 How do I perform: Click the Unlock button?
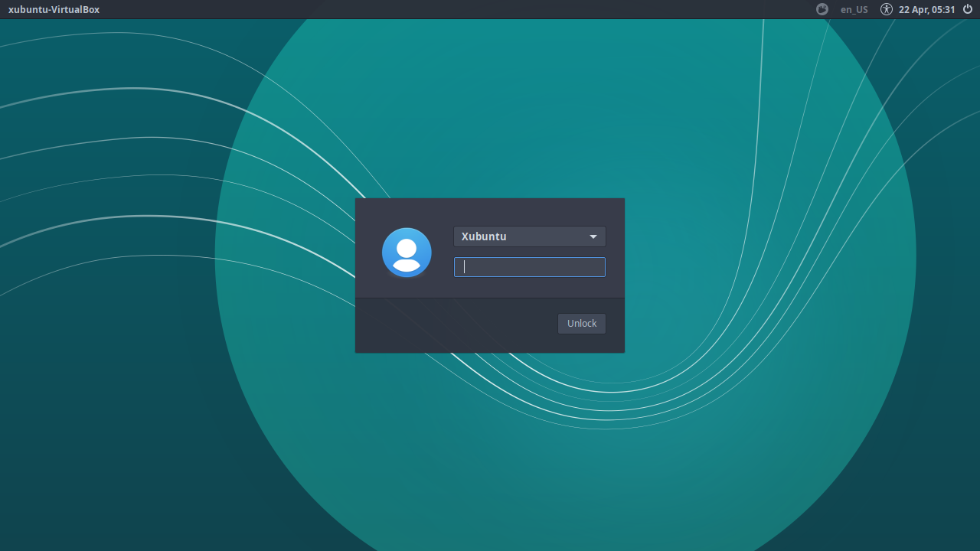[581, 323]
